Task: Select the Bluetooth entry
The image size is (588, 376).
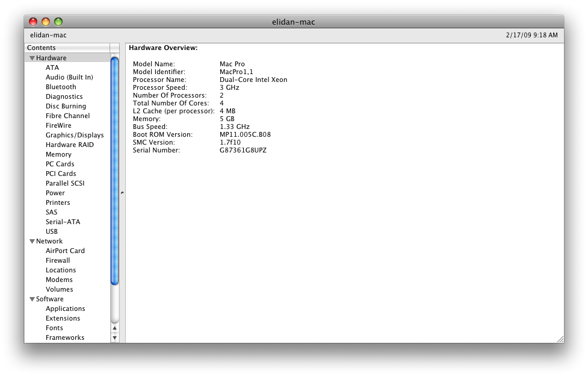Action: [x=61, y=87]
